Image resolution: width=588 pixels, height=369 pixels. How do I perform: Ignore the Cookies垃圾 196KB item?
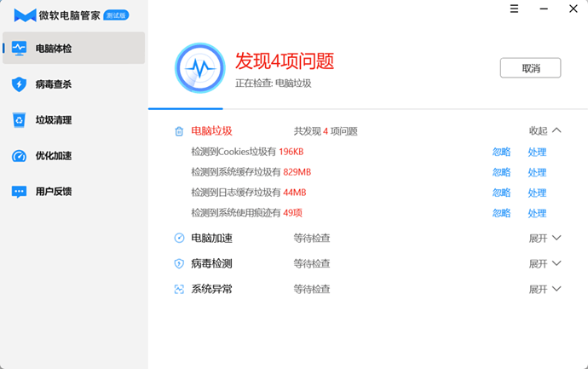click(x=501, y=152)
